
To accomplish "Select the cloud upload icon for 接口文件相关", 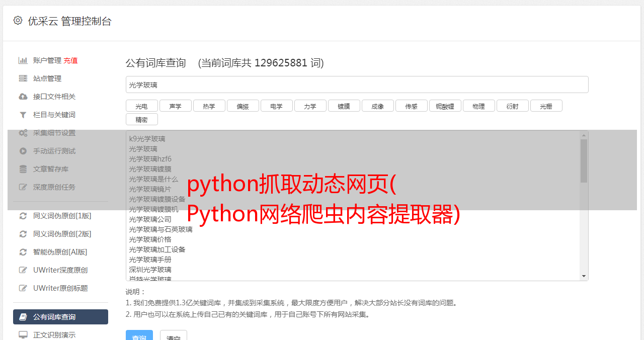I will tap(23, 97).
